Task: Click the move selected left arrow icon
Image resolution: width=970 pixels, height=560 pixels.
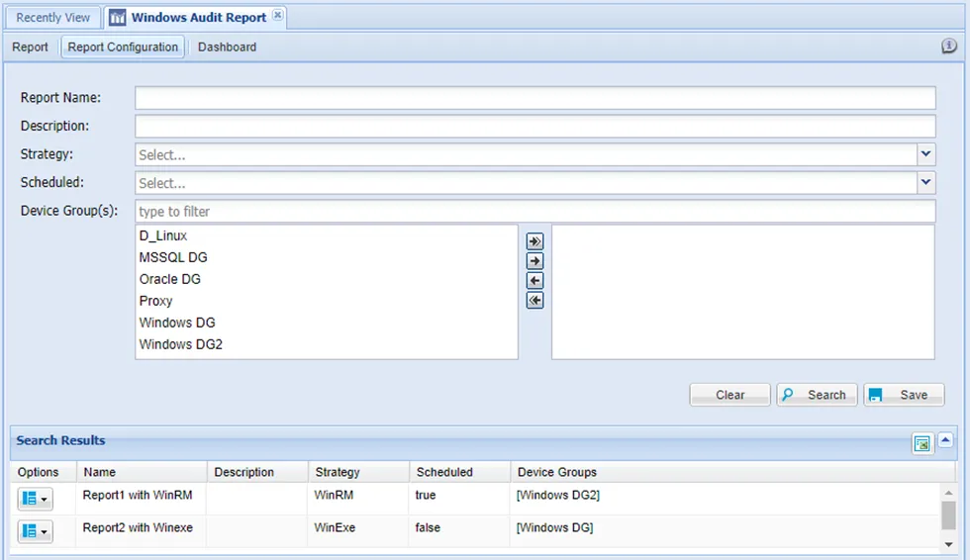Action: pos(534,281)
